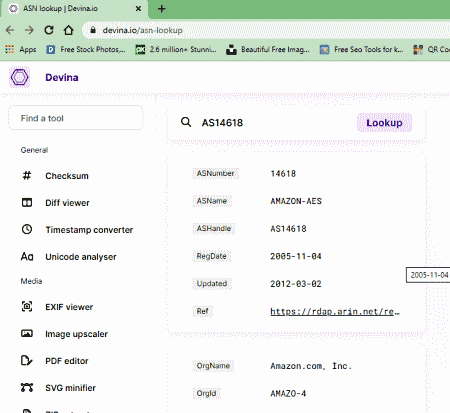Select the RegDate value 2005-11-04
The height and width of the screenshot is (413, 450).
(x=296, y=256)
